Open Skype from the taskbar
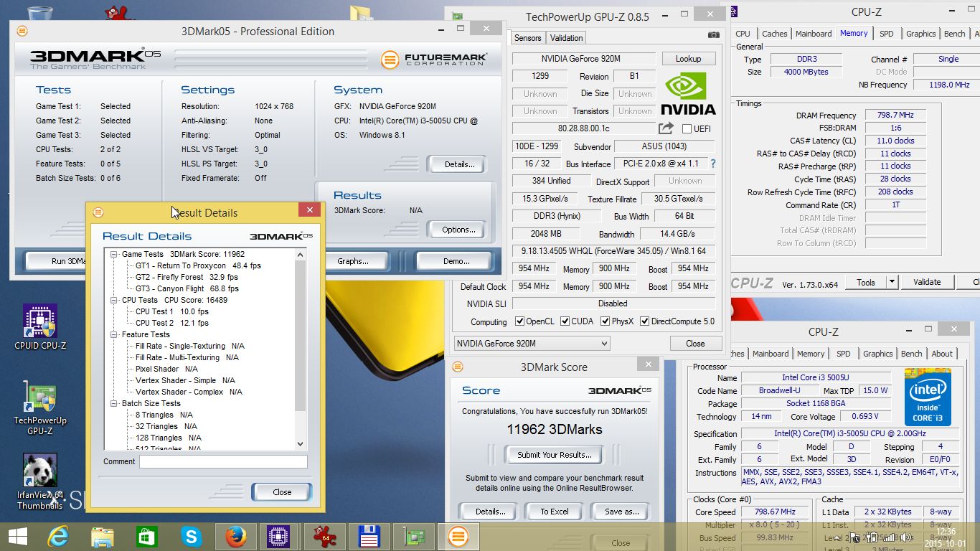The image size is (980, 551). tap(191, 536)
